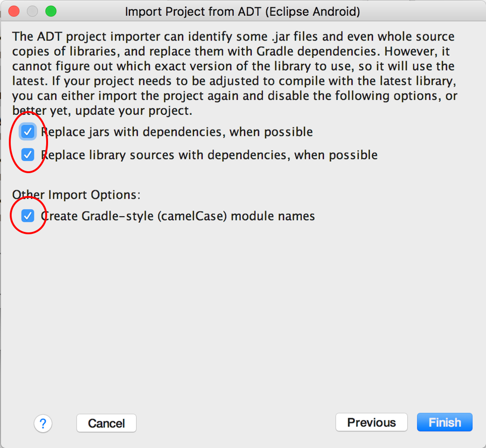Close the dialog with the red button

(14, 11)
